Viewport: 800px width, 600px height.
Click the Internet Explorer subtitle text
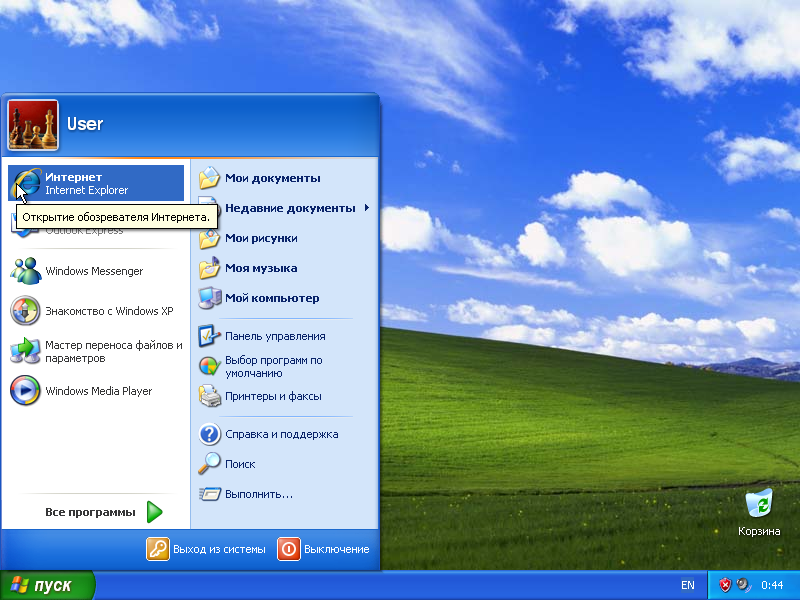[x=87, y=190]
